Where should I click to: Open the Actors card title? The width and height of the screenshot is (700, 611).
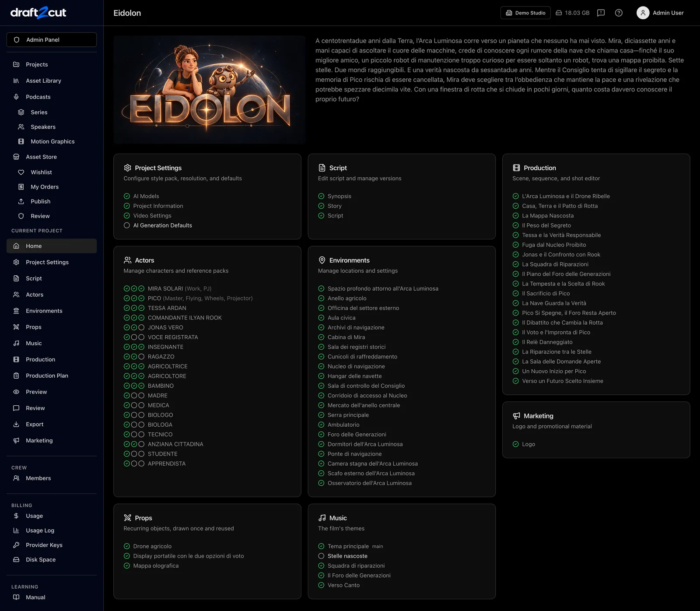(x=144, y=260)
